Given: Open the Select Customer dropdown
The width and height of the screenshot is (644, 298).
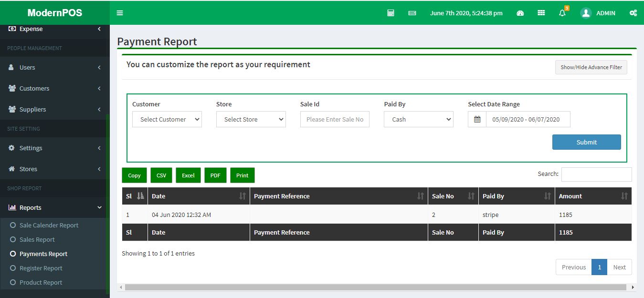Looking at the screenshot, I should click(167, 119).
